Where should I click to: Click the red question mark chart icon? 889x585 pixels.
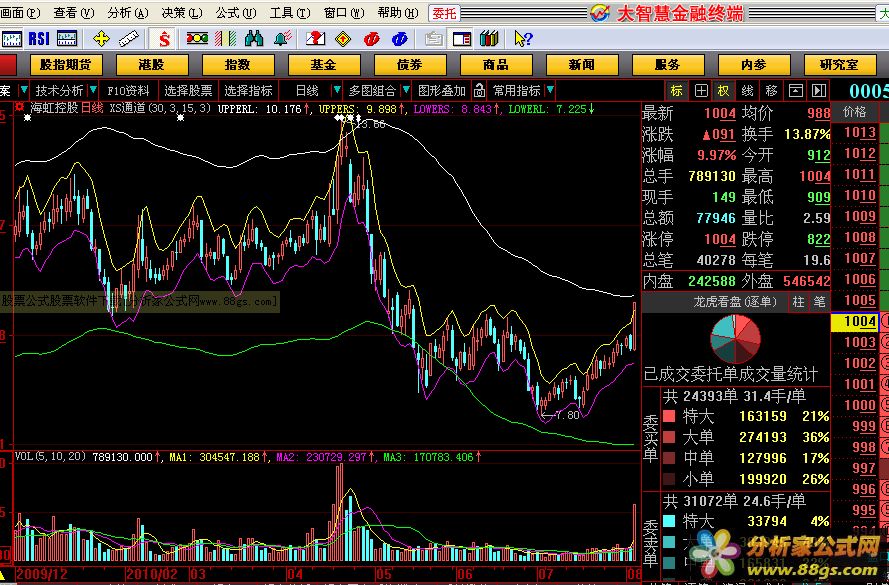click(x=315, y=39)
